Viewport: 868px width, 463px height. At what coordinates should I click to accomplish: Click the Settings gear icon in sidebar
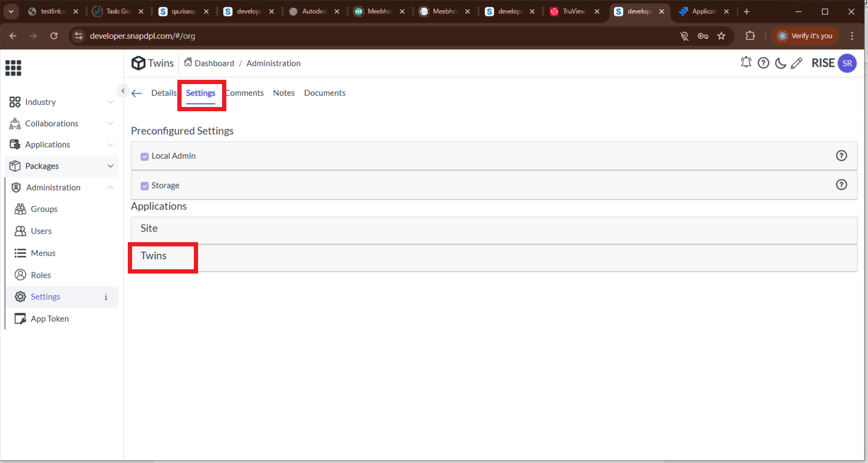20,296
